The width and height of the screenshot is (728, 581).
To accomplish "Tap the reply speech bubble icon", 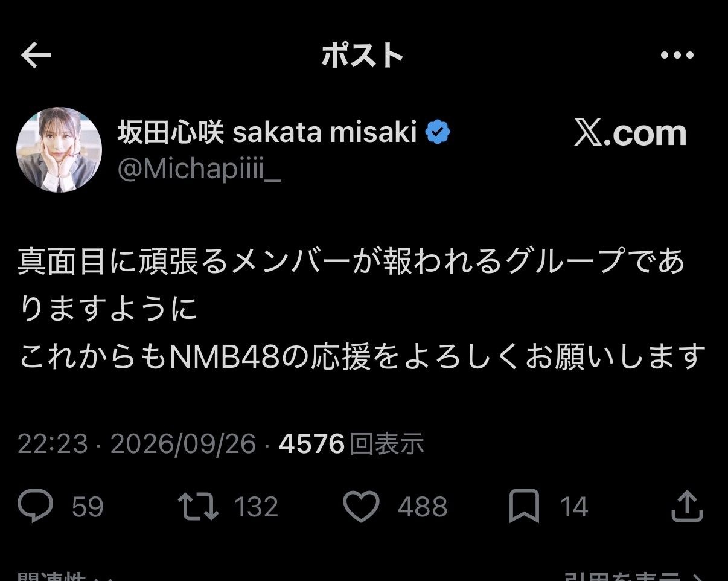I will coord(36,506).
